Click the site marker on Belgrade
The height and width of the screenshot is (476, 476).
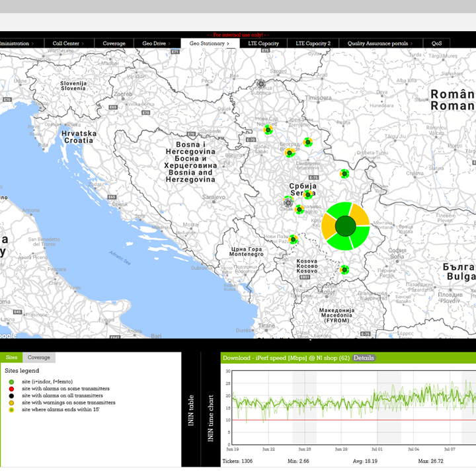click(x=290, y=153)
